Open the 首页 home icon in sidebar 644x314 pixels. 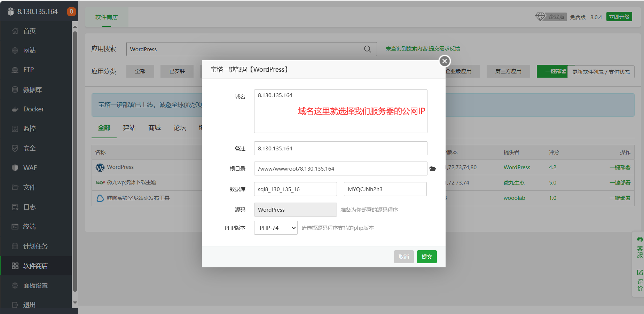point(15,31)
